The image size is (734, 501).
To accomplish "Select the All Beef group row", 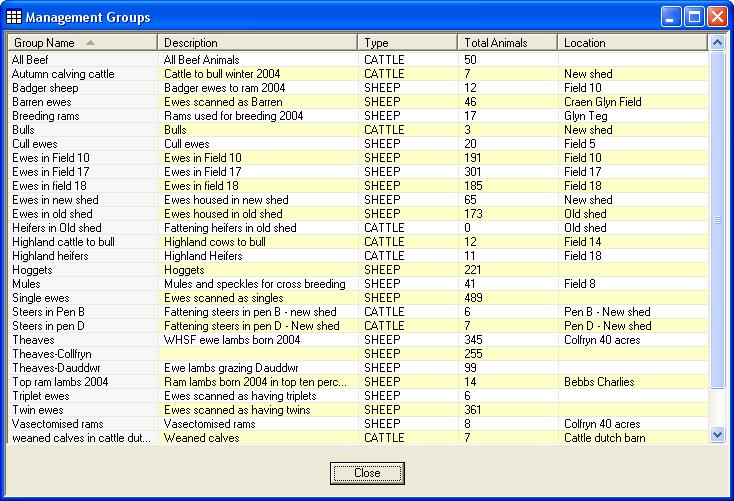I will click(x=358, y=60).
